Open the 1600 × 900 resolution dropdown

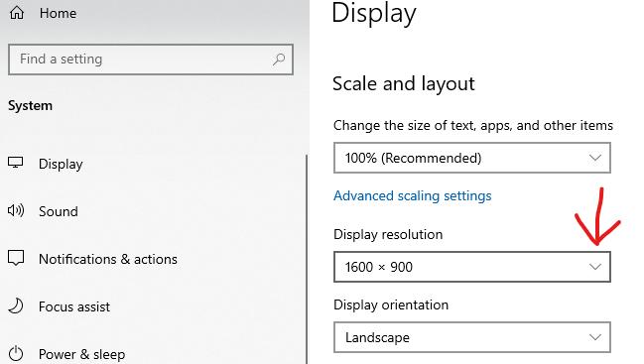472,267
